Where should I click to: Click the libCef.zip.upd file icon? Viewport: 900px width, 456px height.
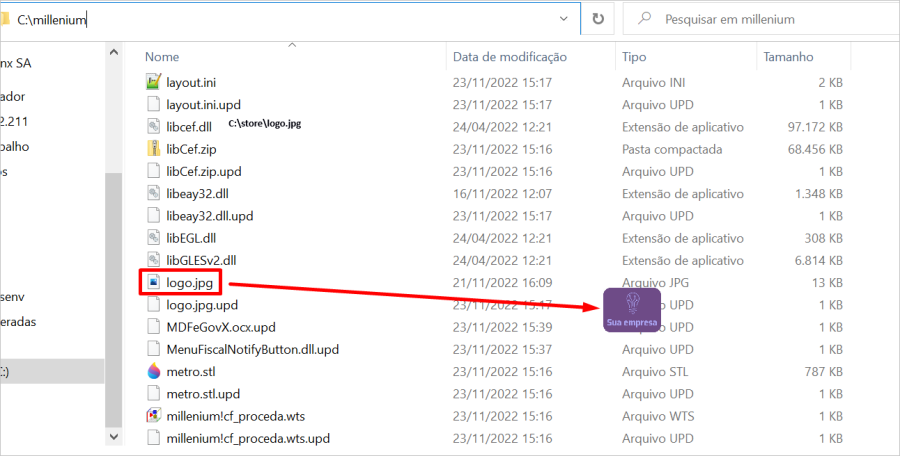pyautogui.click(x=153, y=171)
